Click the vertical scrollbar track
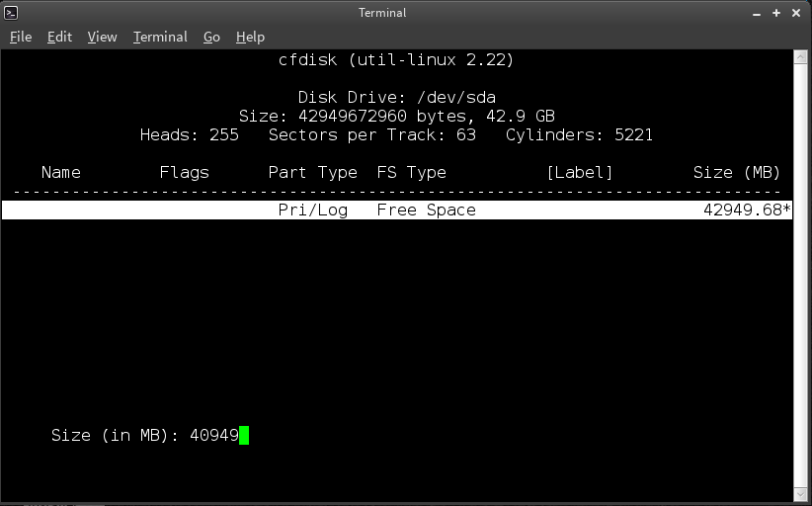Screen dimensions: 812x506 [x=800, y=275]
